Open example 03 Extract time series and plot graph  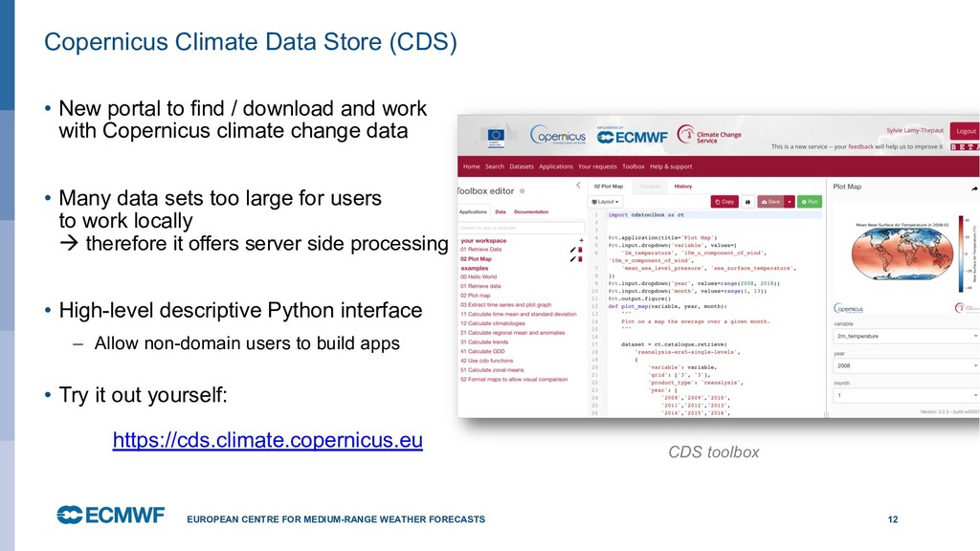506,305
